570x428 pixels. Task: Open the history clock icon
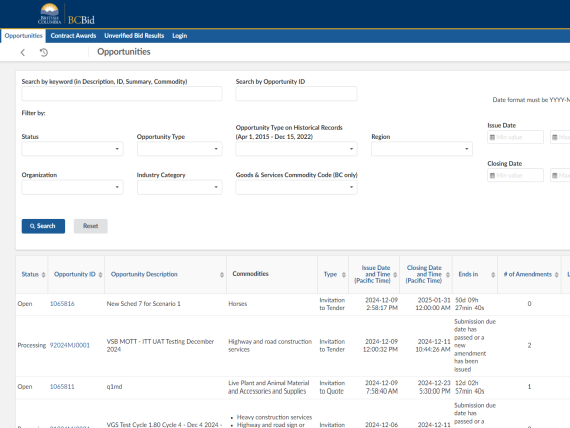pos(44,52)
